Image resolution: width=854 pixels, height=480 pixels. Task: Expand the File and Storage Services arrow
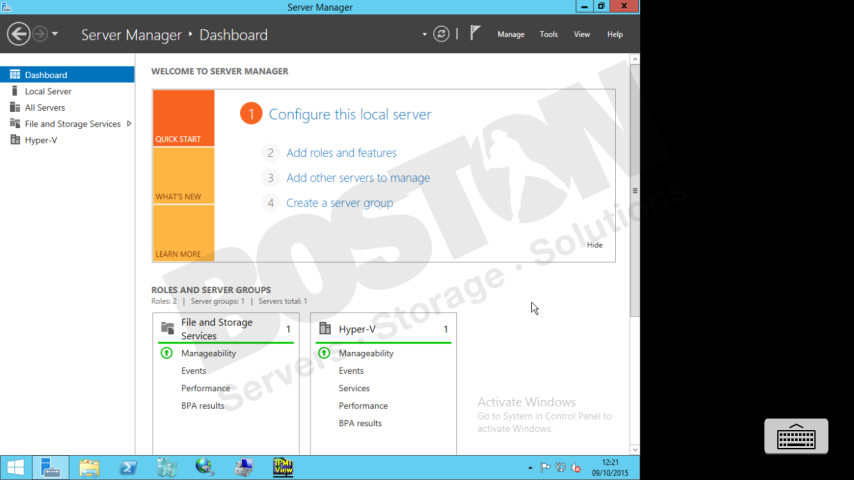(x=129, y=124)
